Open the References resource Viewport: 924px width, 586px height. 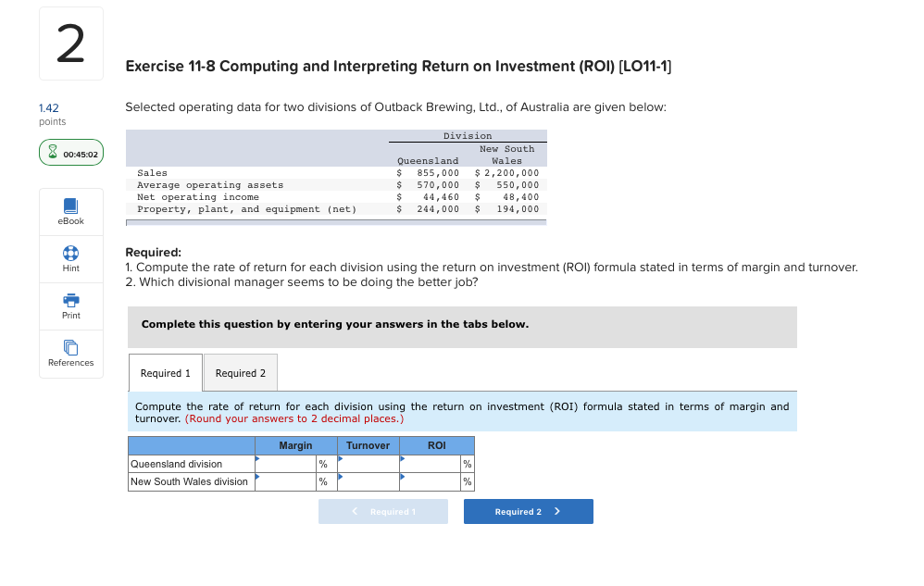(70, 355)
